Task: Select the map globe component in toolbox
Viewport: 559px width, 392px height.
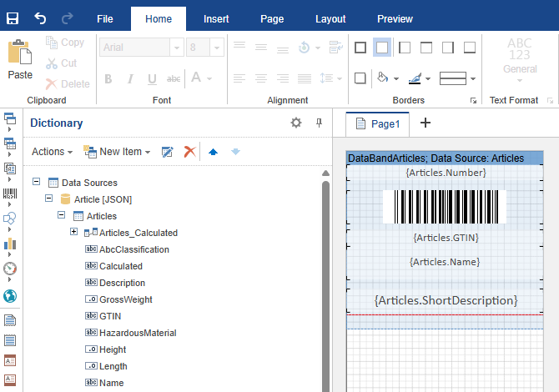Action: (10, 296)
